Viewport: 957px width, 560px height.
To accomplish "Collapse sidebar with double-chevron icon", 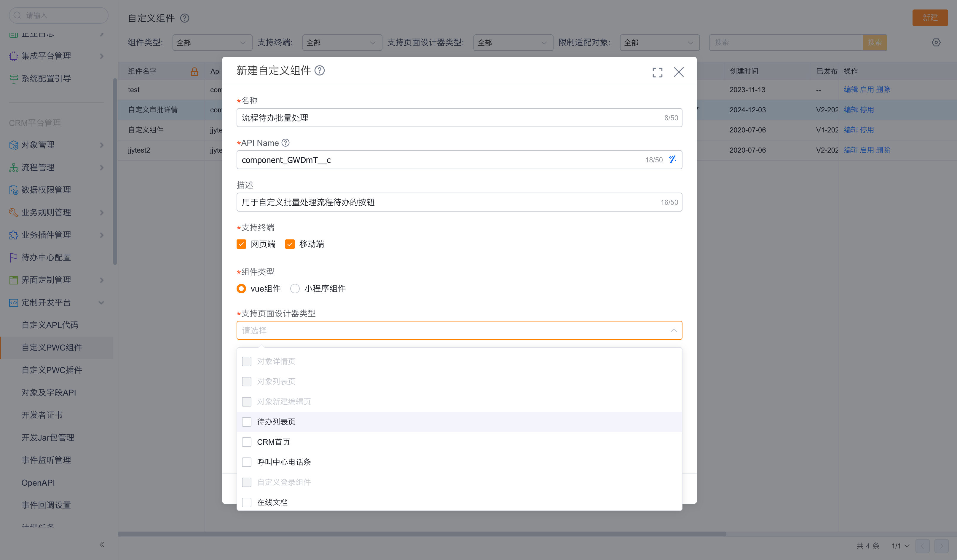I will (x=102, y=544).
